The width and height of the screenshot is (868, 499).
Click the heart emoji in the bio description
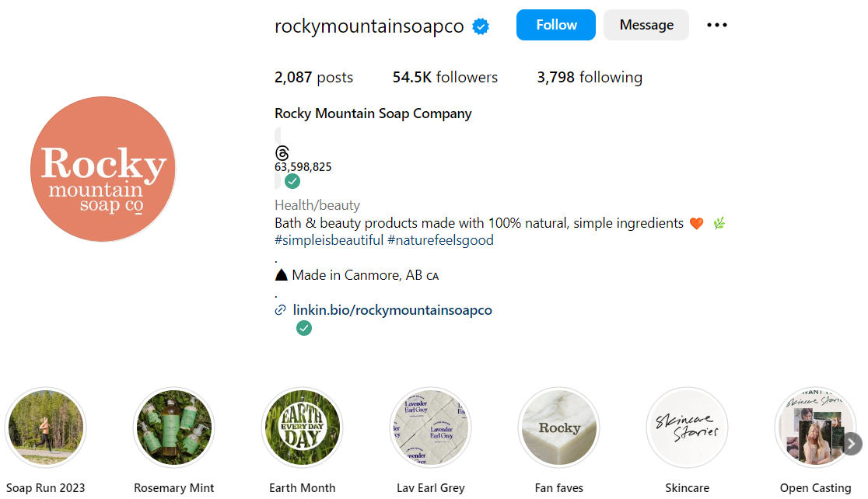[697, 223]
